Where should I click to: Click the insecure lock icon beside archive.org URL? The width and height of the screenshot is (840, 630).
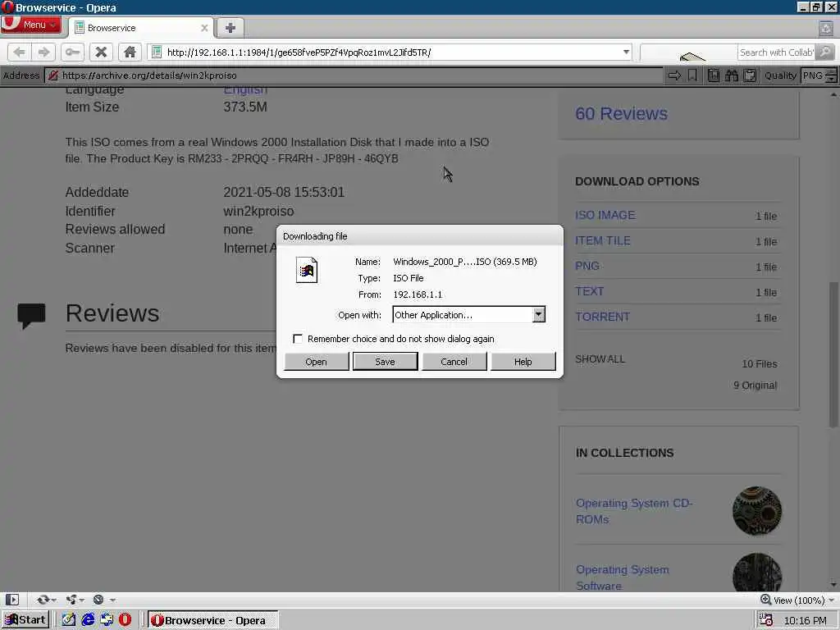click(x=53, y=75)
